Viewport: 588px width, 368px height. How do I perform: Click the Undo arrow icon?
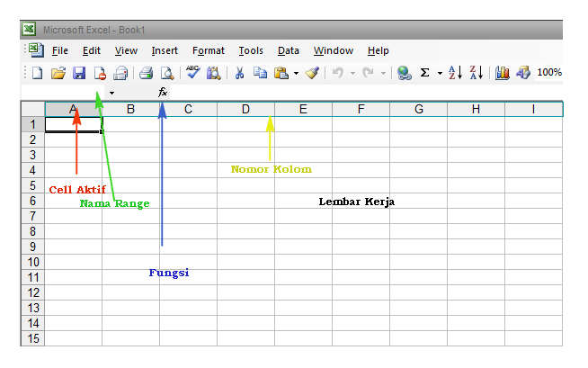338,72
